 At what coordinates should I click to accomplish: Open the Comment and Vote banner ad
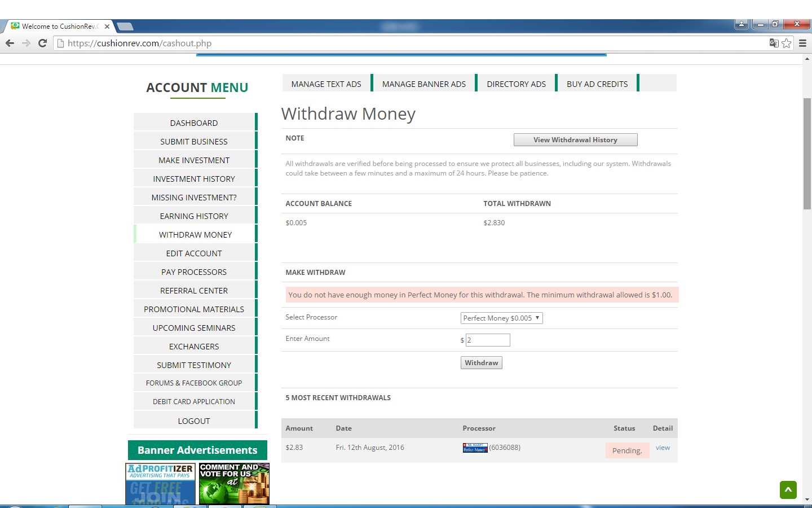click(234, 484)
